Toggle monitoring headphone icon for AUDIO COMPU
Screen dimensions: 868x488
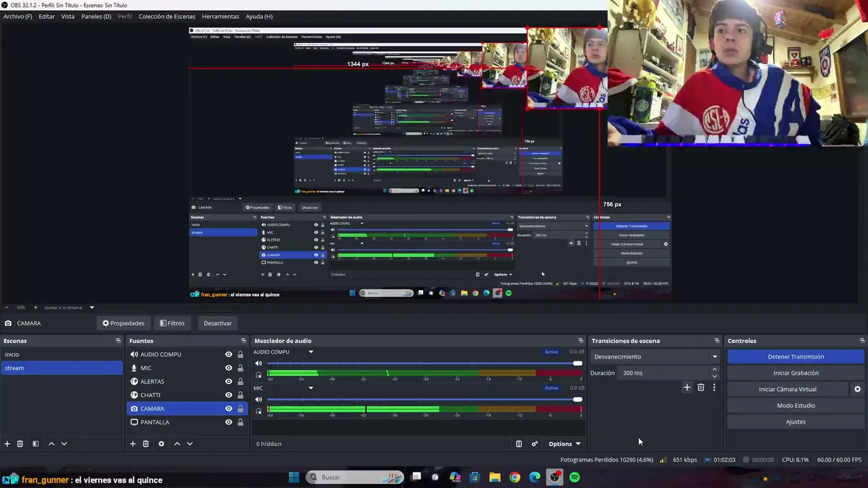pyautogui.click(x=258, y=375)
